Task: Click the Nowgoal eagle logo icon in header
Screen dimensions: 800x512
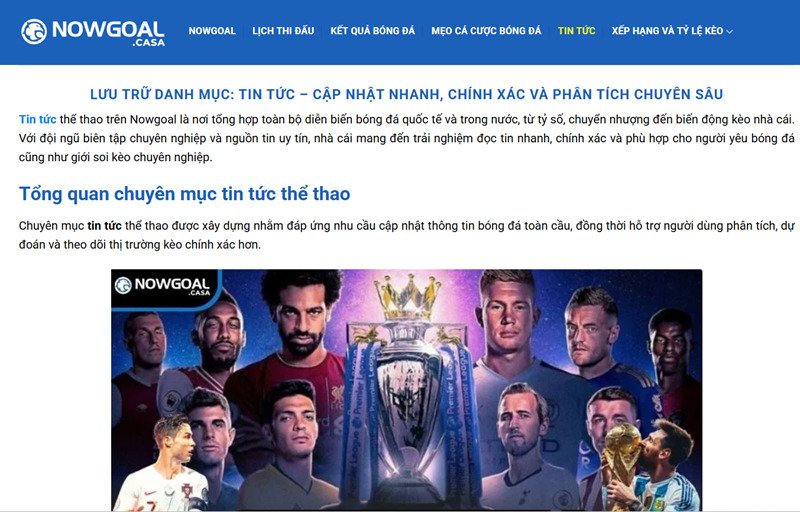Action: pos(34,32)
